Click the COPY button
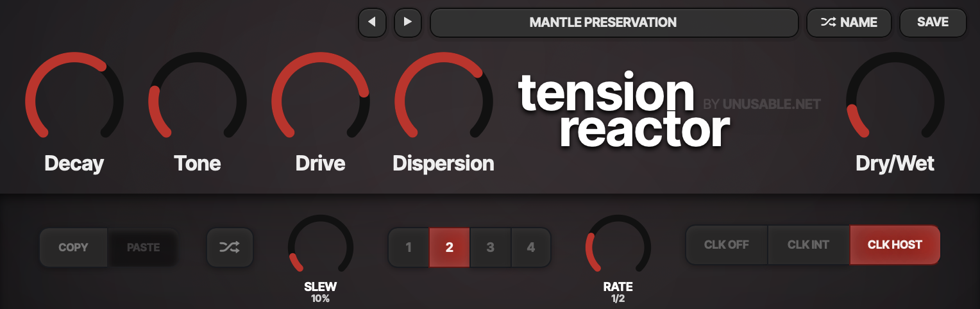The width and height of the screenshot is (980, 309). 74,247
